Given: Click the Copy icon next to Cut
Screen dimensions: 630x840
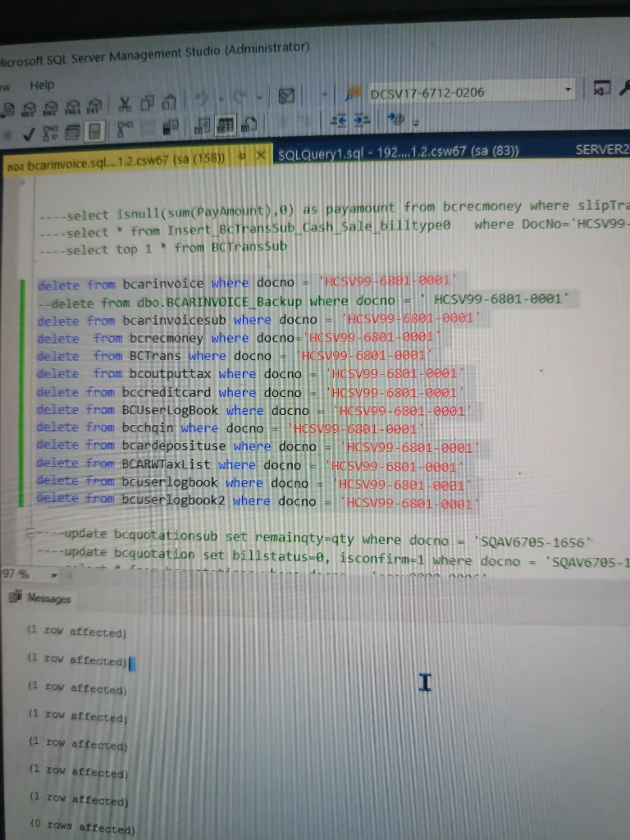Looking at the screenshot, I should coord(148,103).
